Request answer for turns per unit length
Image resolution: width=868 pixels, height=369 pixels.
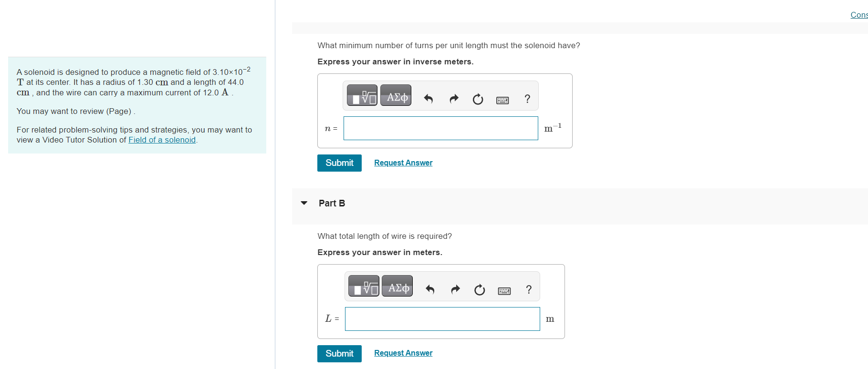(x=403, y=163)
